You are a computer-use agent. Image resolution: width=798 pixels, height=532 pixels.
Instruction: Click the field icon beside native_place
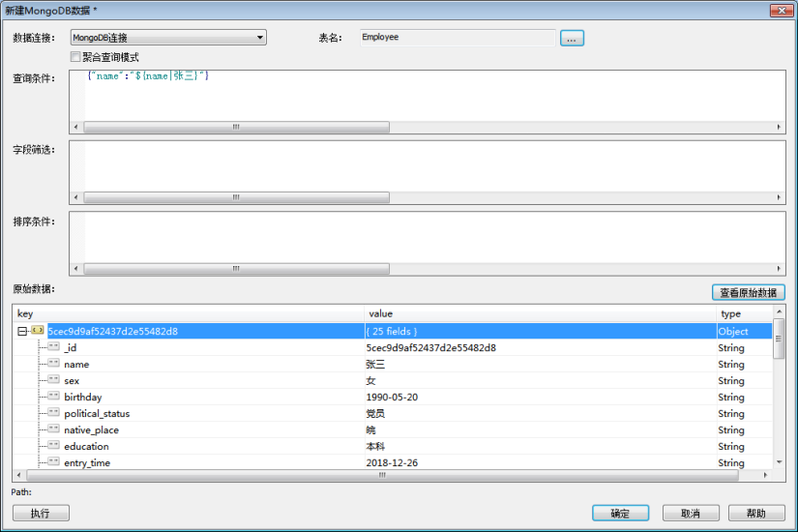53,429
